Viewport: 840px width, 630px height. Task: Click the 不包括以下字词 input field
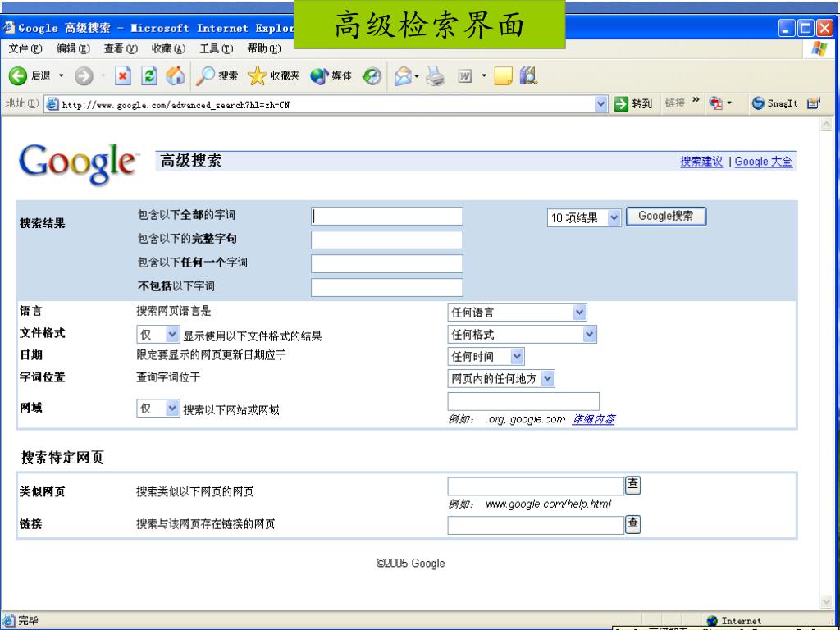coord(387,287)
